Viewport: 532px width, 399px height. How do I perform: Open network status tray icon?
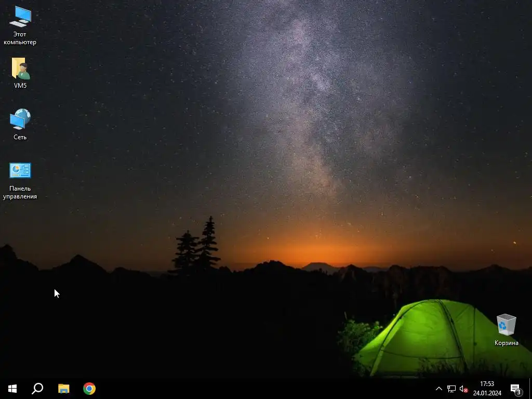click(x=451, y=389)
